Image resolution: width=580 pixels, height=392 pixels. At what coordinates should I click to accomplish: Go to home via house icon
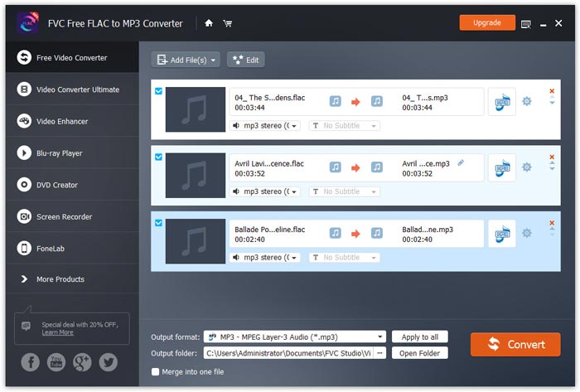[209, 23]
